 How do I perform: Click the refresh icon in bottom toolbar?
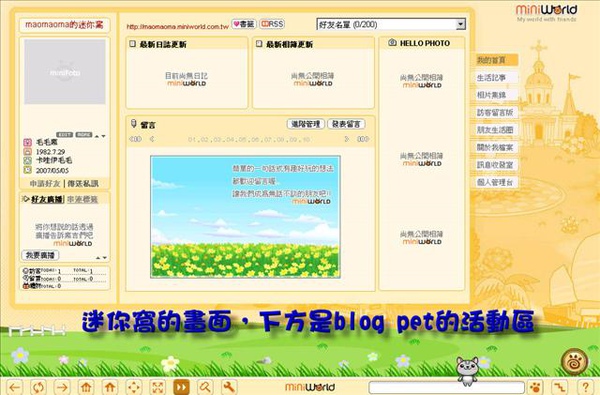[x=38, y=387]
